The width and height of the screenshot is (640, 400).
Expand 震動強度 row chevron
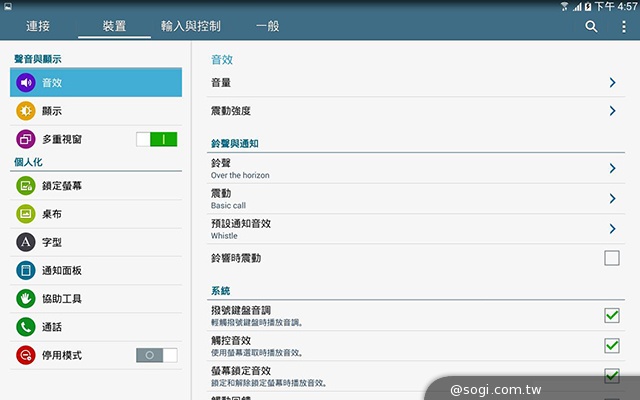click(x=612, y=111)
